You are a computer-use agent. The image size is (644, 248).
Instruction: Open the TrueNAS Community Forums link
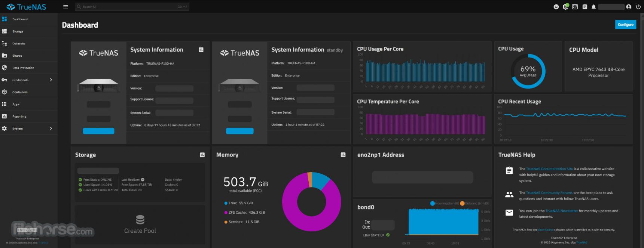tap(549, 193)
